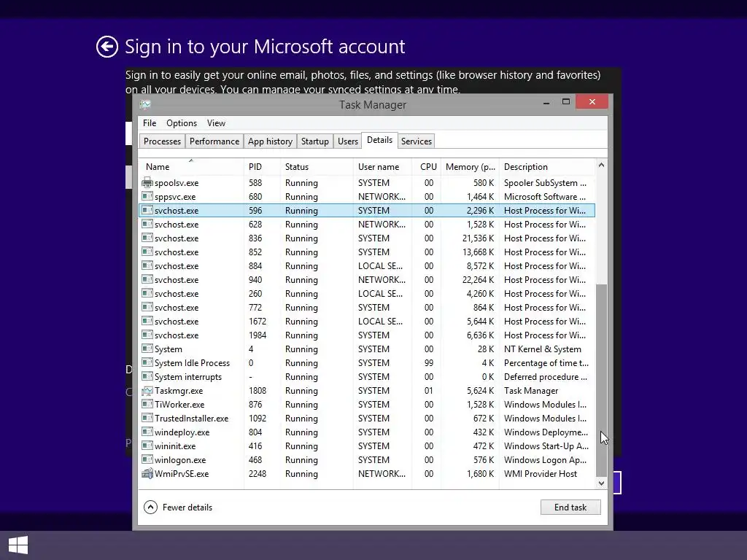747x560 pixels.
Task: Switch to the Startup tab
Action: 315,141
